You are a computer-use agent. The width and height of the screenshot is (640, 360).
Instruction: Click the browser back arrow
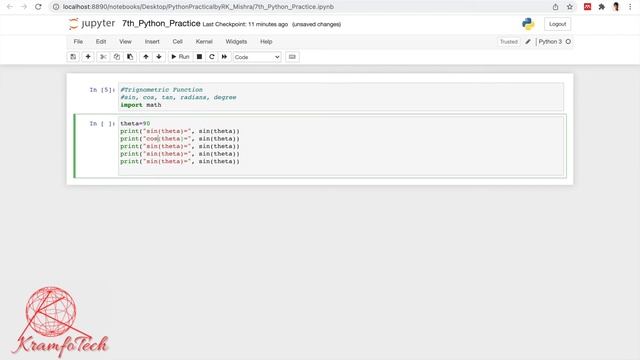pos(10,7)
